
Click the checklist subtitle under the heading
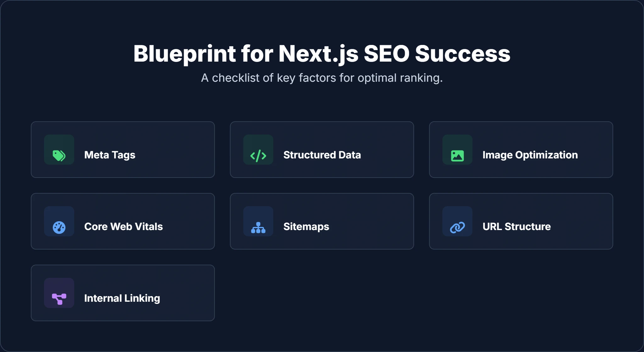pyautogui.click(x=322, y=78)
